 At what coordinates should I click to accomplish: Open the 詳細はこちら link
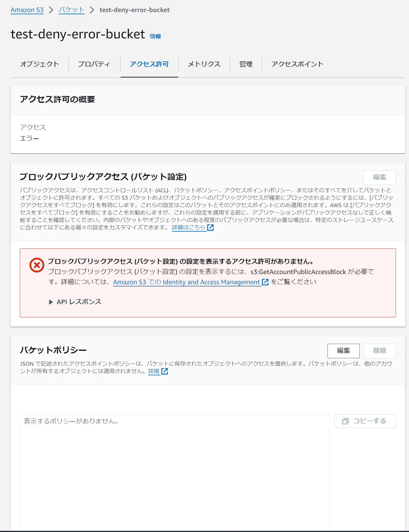tap(189, 227)
